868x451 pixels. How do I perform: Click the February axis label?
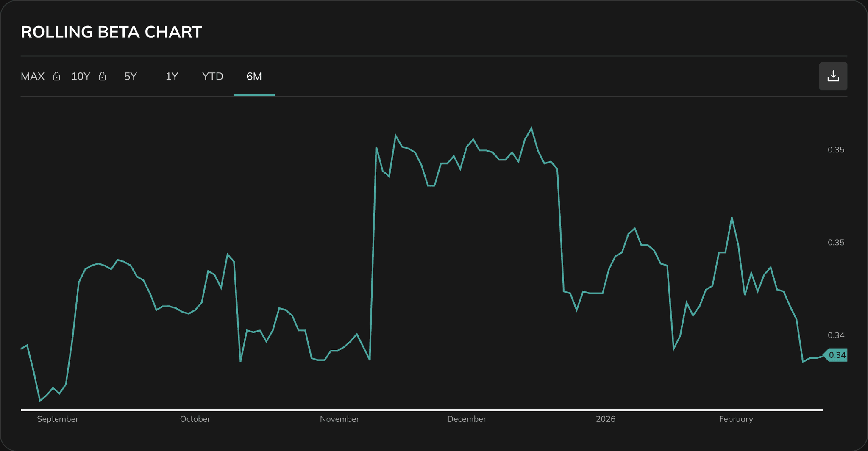coord(736,419)
